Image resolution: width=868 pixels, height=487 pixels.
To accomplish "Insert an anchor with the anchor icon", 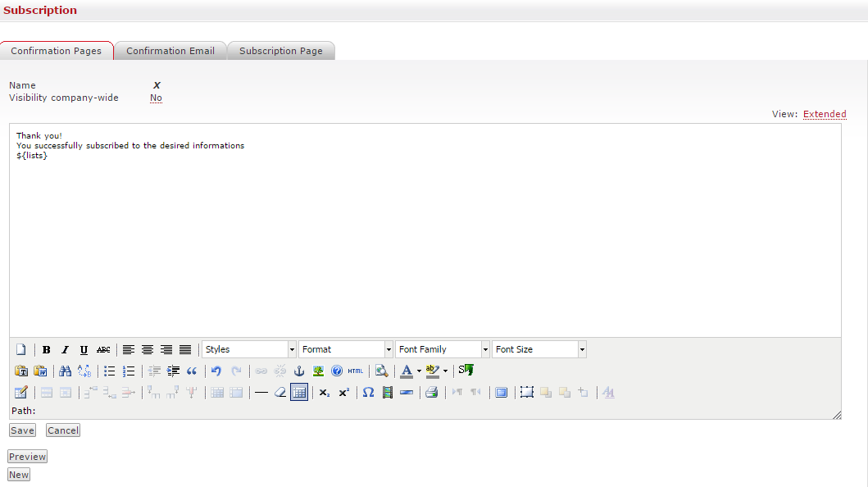I will [299, 371].
